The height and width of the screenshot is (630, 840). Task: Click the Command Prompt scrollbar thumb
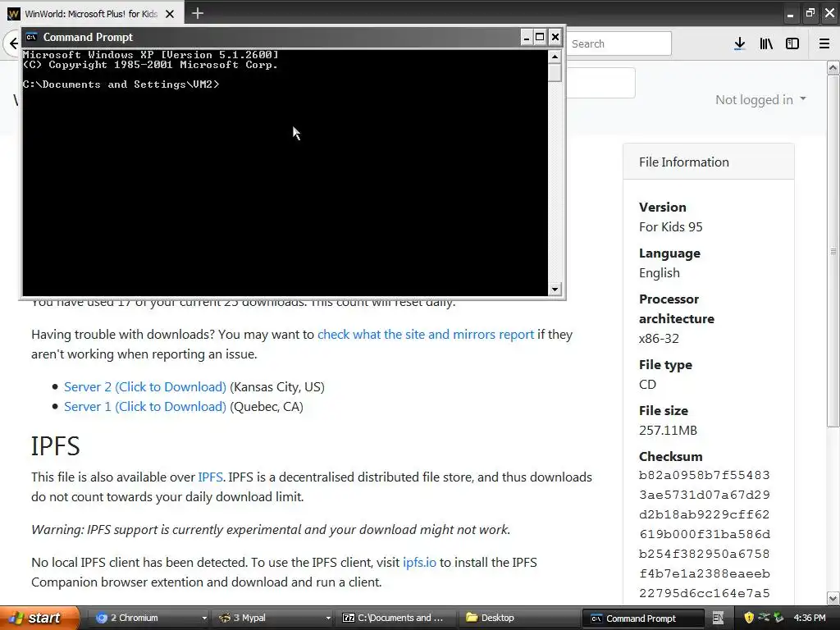pos(555,72)
